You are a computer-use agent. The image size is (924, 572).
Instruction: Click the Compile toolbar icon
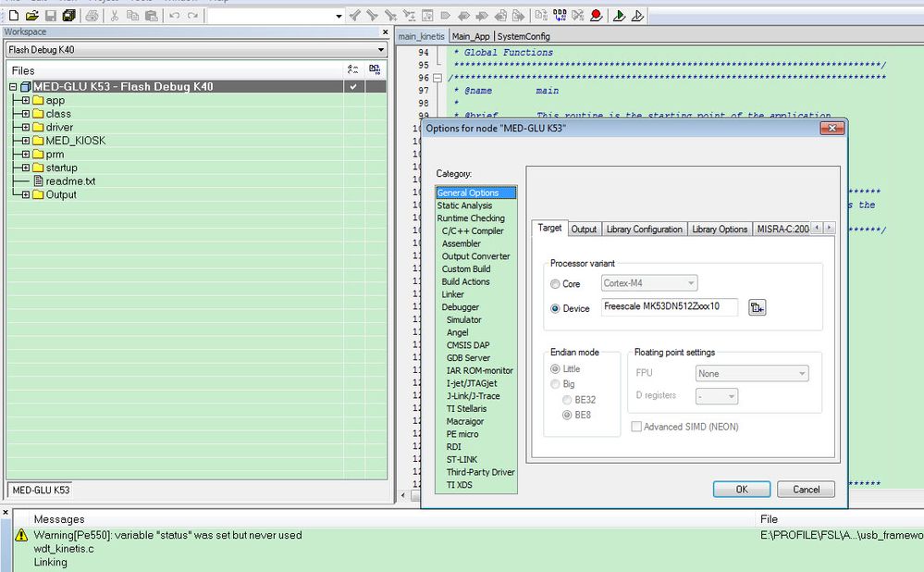[x=542, y=16]
